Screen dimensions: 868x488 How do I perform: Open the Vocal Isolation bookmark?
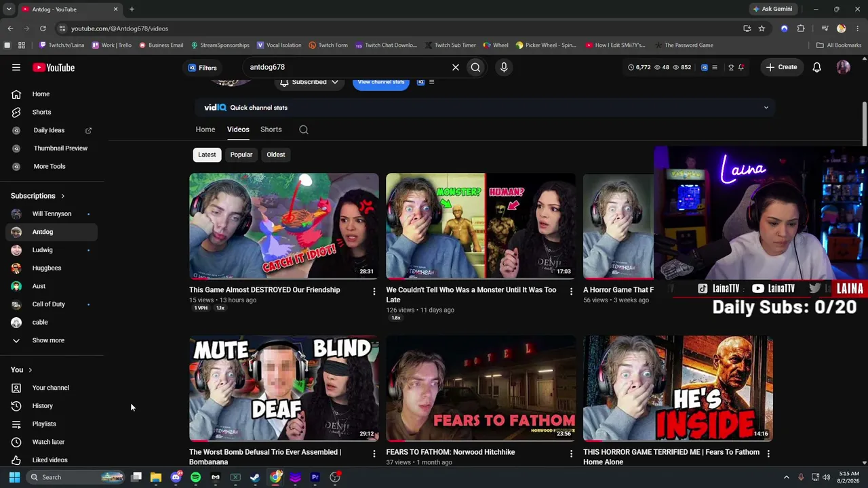tap(279, 45)
